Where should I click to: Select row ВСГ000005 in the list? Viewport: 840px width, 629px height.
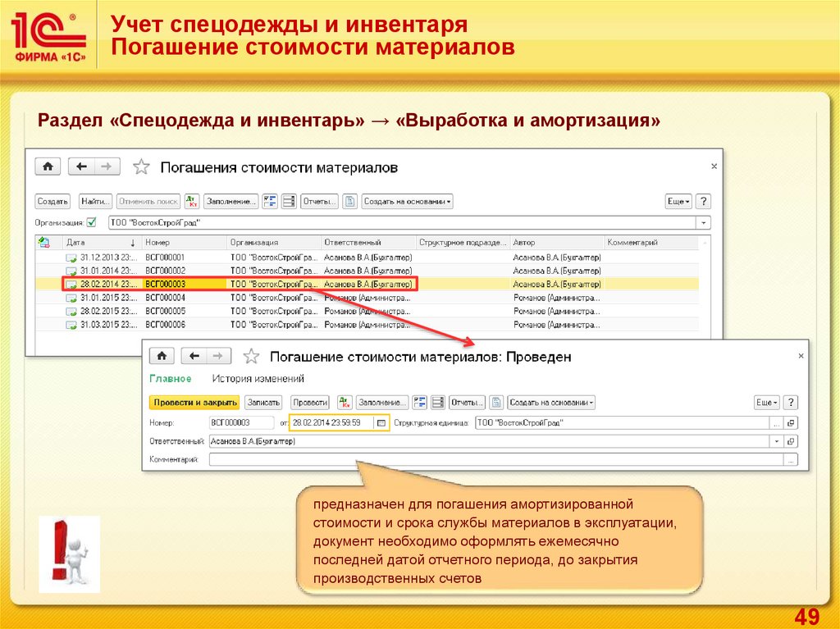click(x=367, y=311)
